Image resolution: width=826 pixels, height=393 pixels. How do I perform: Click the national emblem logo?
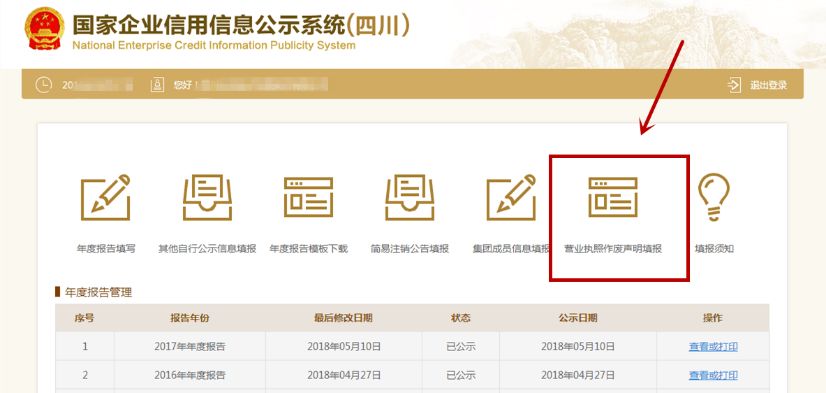click(x=44, y=28)
